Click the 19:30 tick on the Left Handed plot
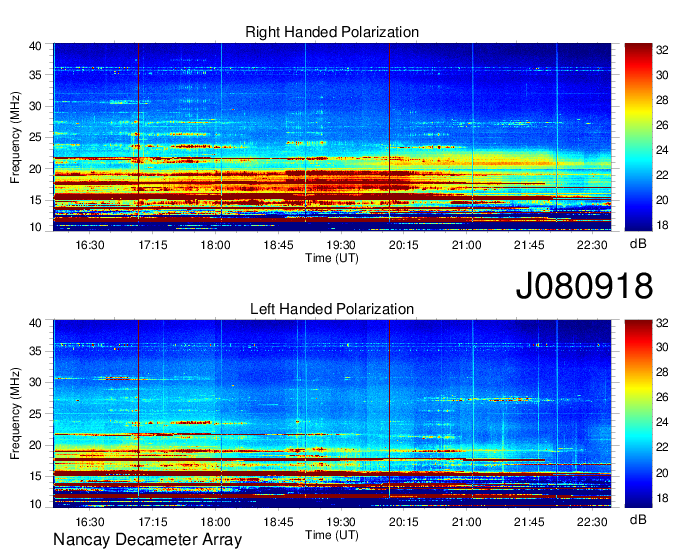 click(341, 522)
